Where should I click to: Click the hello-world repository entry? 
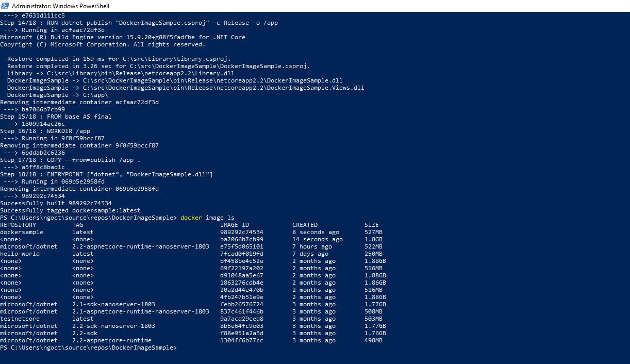click(x=20, y=254)
